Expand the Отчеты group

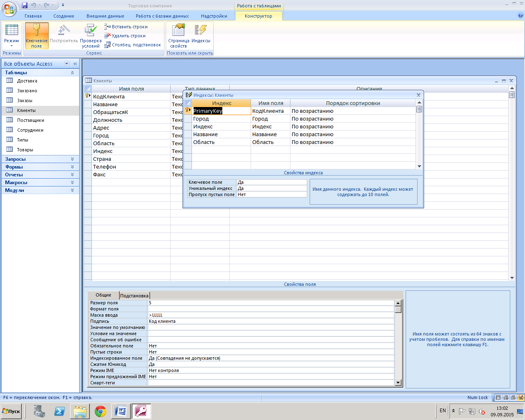tap(72, 175)
